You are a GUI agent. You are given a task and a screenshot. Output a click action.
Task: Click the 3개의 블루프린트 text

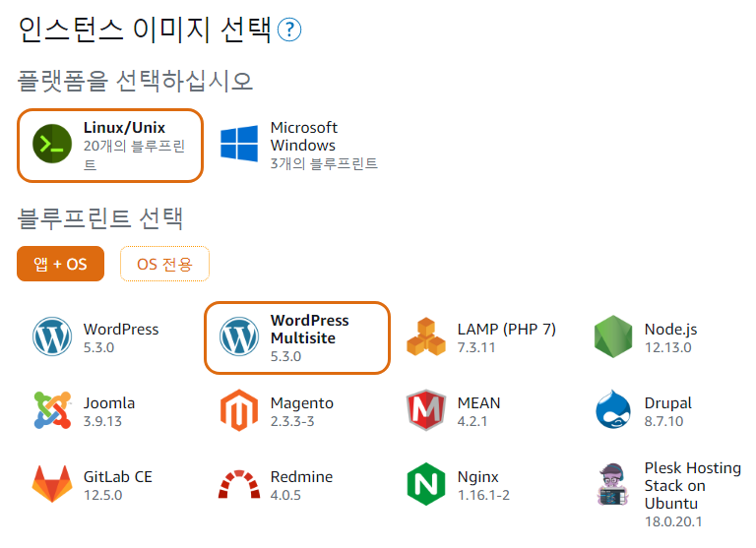tap(324, 164)
